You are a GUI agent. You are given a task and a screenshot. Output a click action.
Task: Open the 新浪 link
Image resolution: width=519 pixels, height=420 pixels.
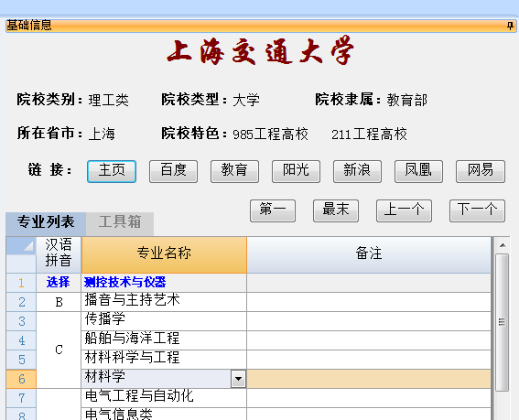tap(357, 171)
